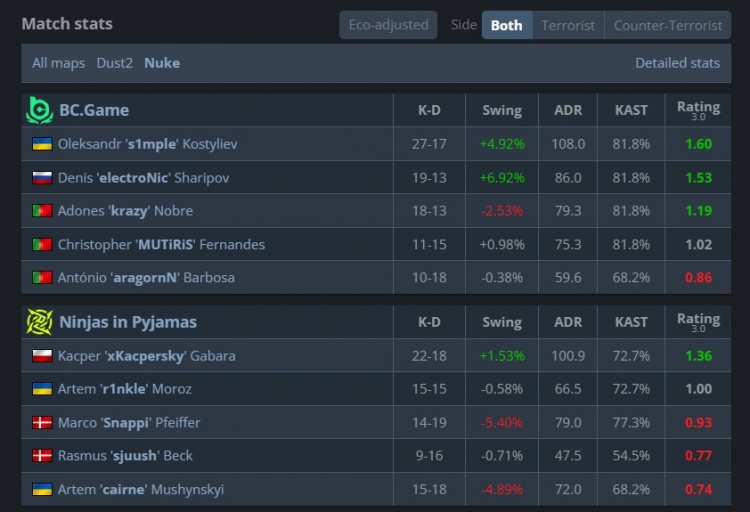Screen dimensions: 750x512
Task: Toggle the Eco-adjusted stats button
Action: [388, 25]
